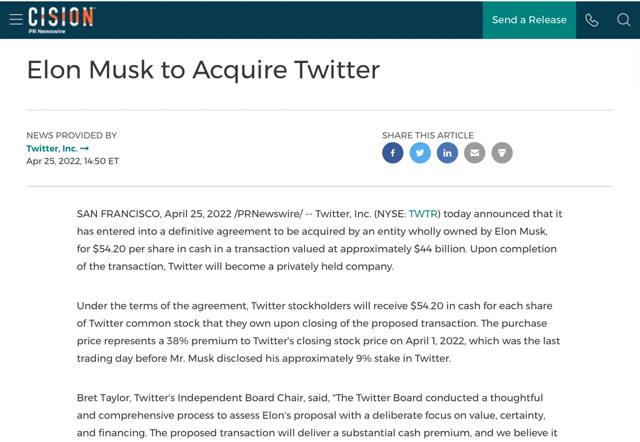Image resolution: width=640 pixels, height=442 pixels.
Task: Print the article using the print icon
Action: [x=502, y=153]
